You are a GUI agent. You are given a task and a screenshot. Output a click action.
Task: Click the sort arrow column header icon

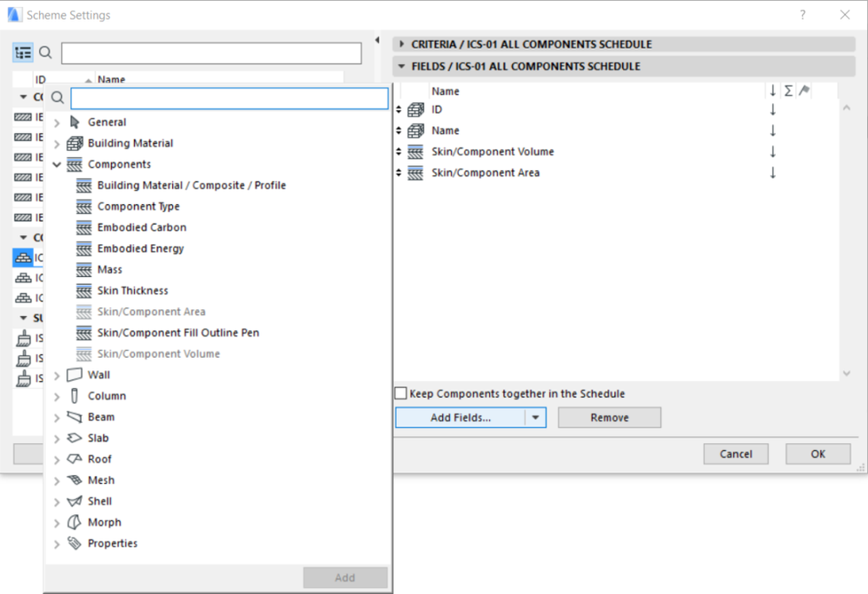(772, 90)
